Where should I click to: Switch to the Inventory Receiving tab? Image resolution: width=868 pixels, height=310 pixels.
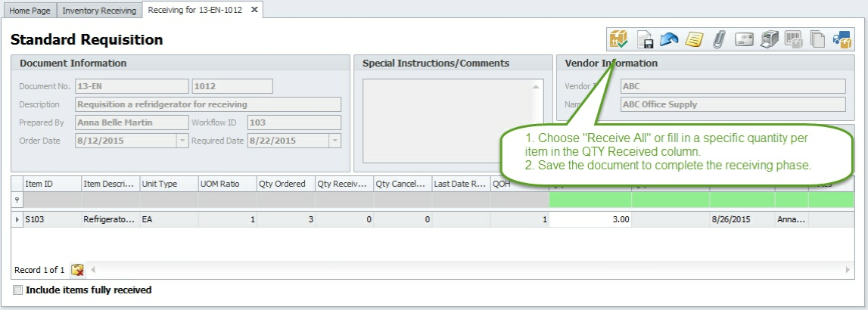coord(99,11)
